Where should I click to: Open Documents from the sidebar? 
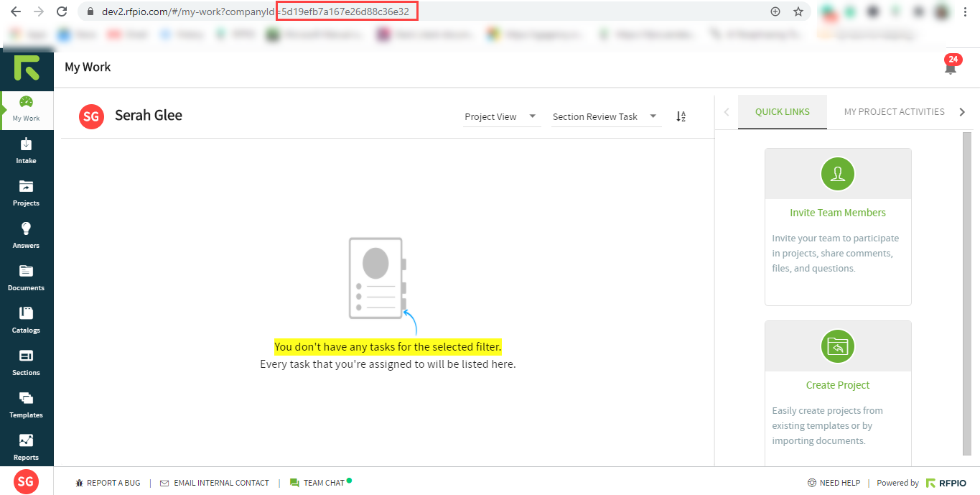[27, 278]
